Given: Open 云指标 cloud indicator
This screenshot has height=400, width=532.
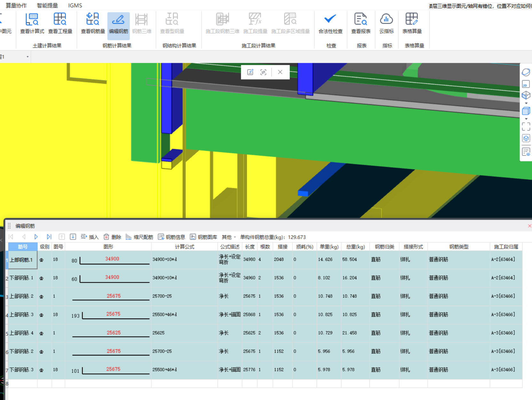Looking at the screenshot, I should [x=386, y=23].
